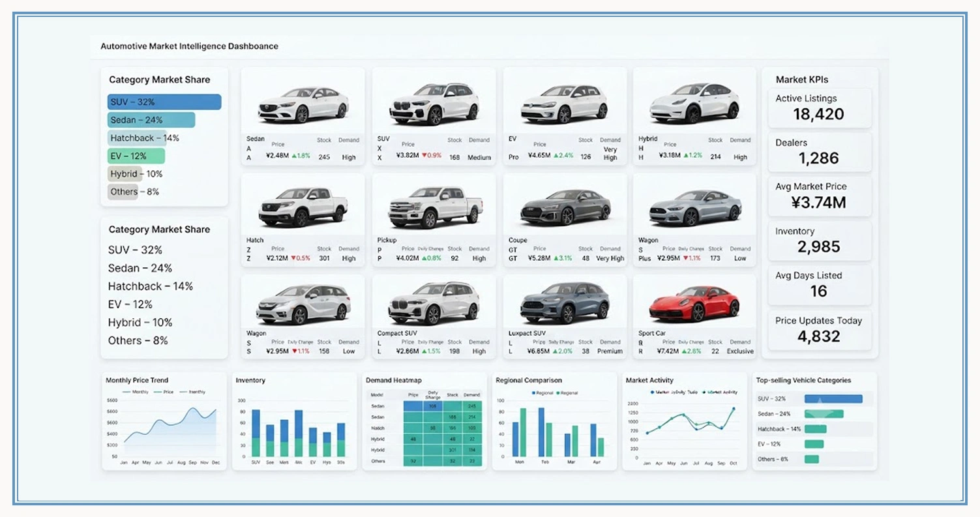Open the white sedan image in the Sedan card
Screen dimensions: 980x517
[303, 104]
